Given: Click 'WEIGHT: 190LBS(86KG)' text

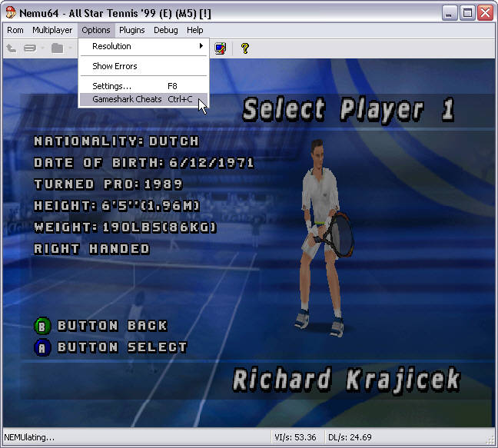Looking at the screenshot, I should pyautogui.click(x=125, y=227).
